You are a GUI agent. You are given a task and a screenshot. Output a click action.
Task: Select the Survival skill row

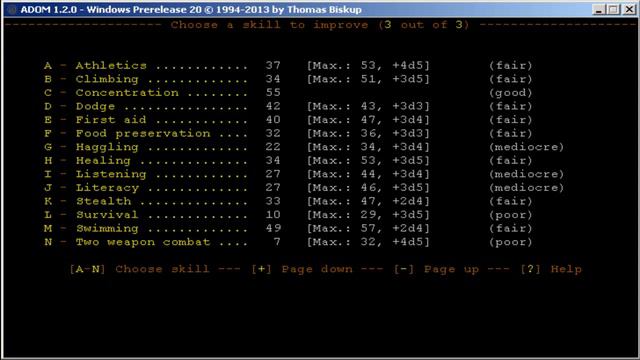[x=288, y=215]
